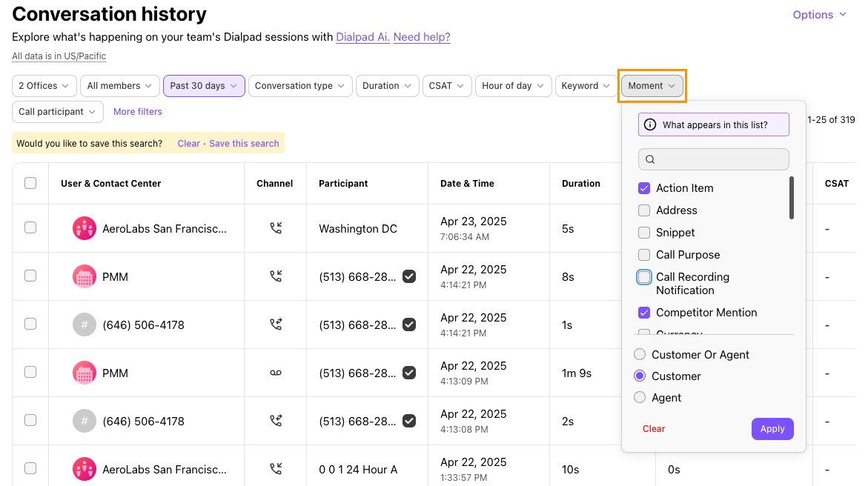Check the Call Purpose moment
The width and height of the screenshot is (868, 486).
coord(644,255)
